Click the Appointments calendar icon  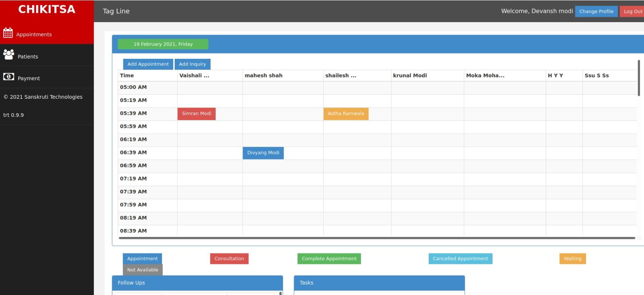pos(8,33)
